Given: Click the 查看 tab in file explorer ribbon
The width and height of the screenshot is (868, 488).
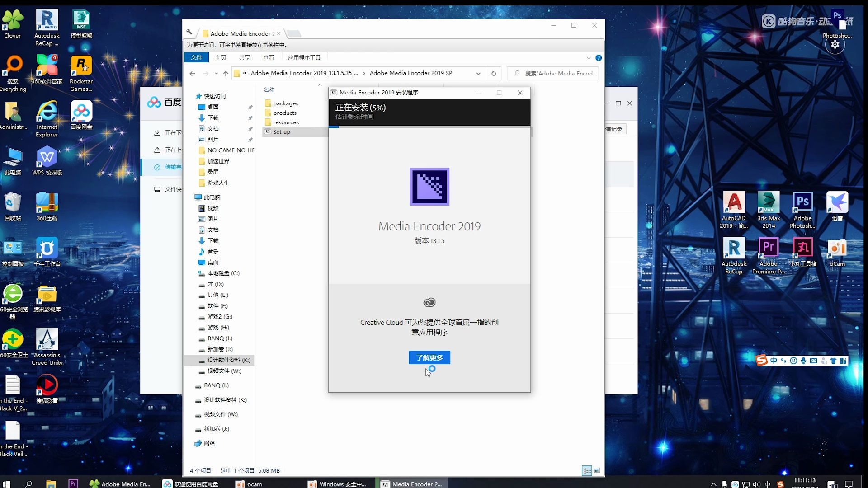Looking at the screenshot, I should tap(267, 56).
